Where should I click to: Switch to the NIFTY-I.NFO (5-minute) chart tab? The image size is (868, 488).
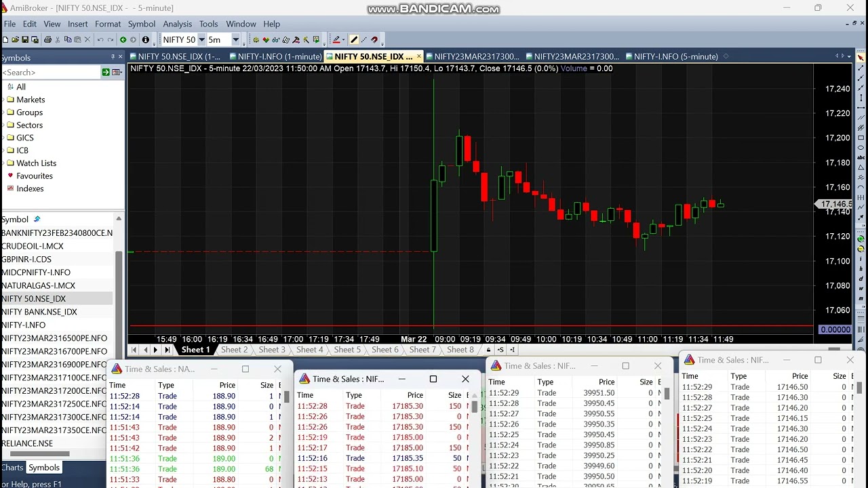[x=671, y=56]
